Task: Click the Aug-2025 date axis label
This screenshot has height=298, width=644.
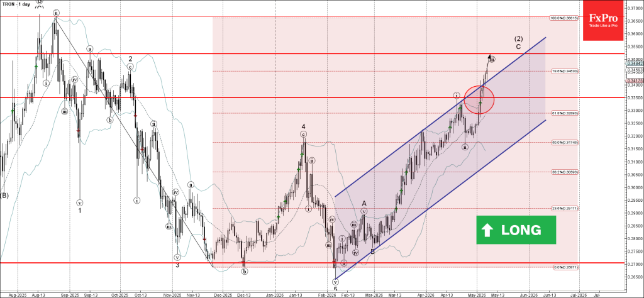Action: pyautogui.click(x=17, y=294)
